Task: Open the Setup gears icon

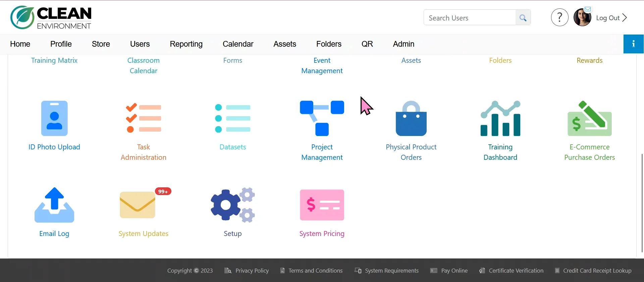Action: click(233, 205)
